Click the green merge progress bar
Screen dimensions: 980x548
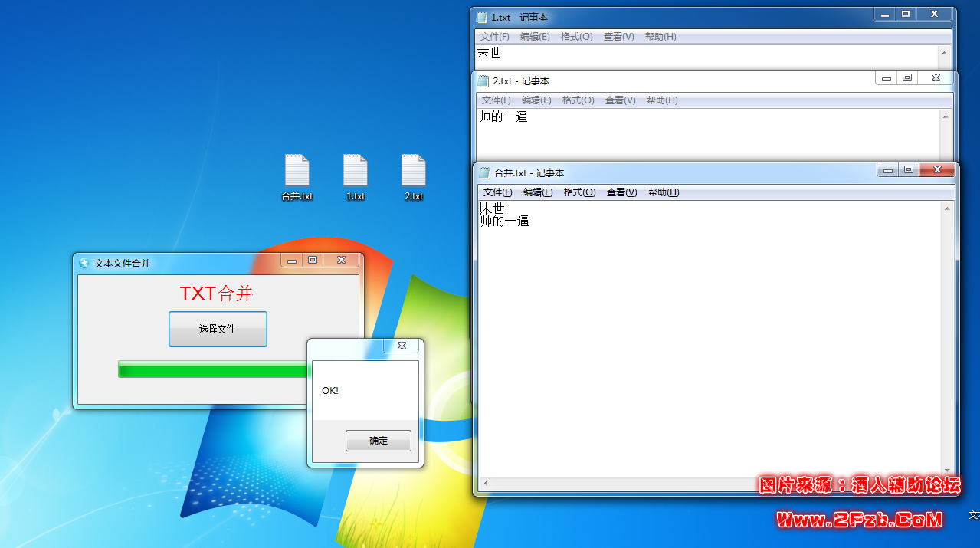211,370
